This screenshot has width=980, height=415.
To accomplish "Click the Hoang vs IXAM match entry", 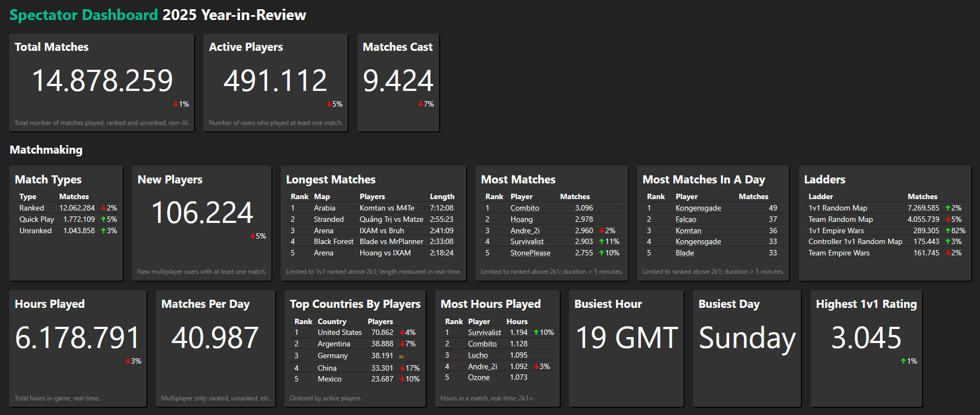I will 385,253.
